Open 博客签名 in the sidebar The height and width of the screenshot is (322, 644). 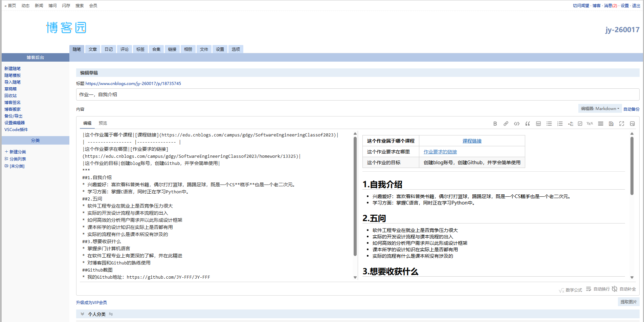pyautogui.click(x=13, y=103)
